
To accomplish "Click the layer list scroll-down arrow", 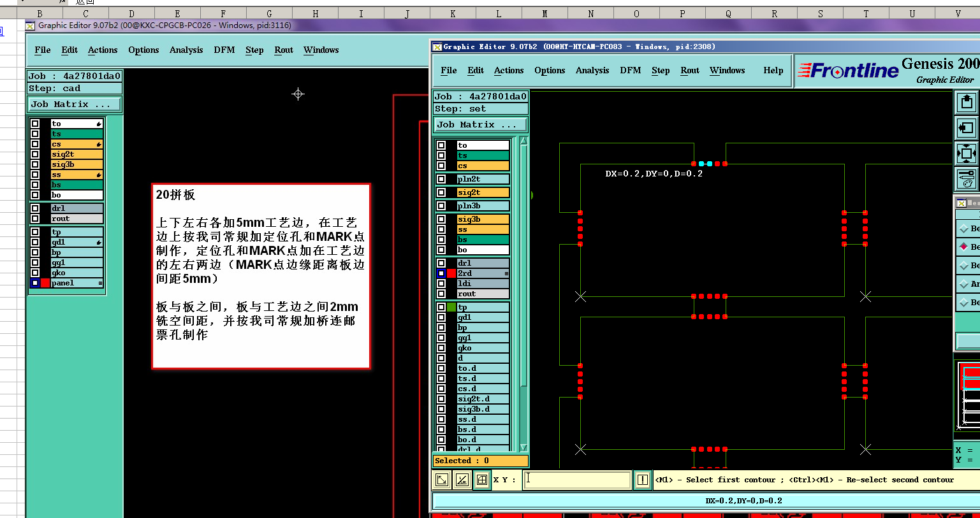I will click(x=523, y=448).
